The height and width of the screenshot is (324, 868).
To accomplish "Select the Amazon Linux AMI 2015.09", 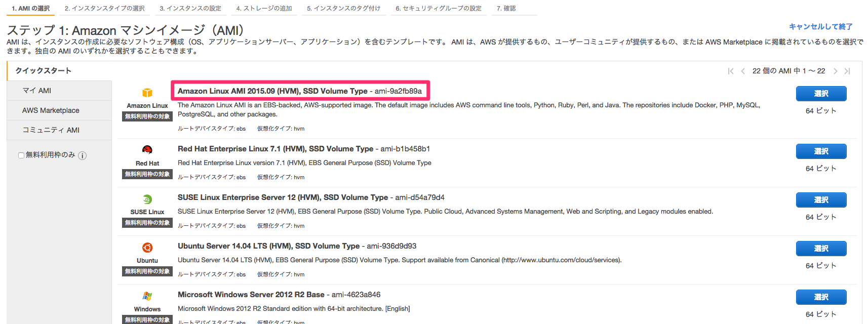I will (821, 94).
